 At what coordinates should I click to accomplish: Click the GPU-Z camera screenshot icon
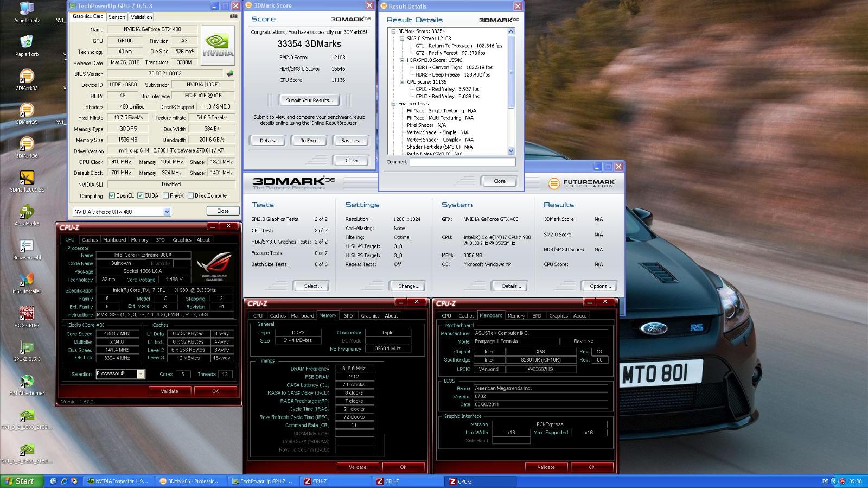click(233, 16)
